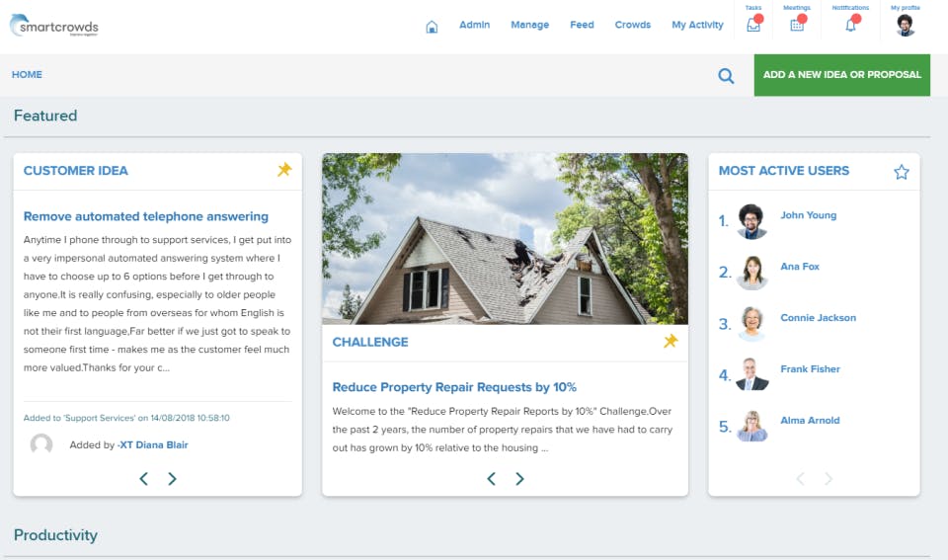Click the Featured section heading
The width and height of the screenshot is (948, 560).
[45, 116]
